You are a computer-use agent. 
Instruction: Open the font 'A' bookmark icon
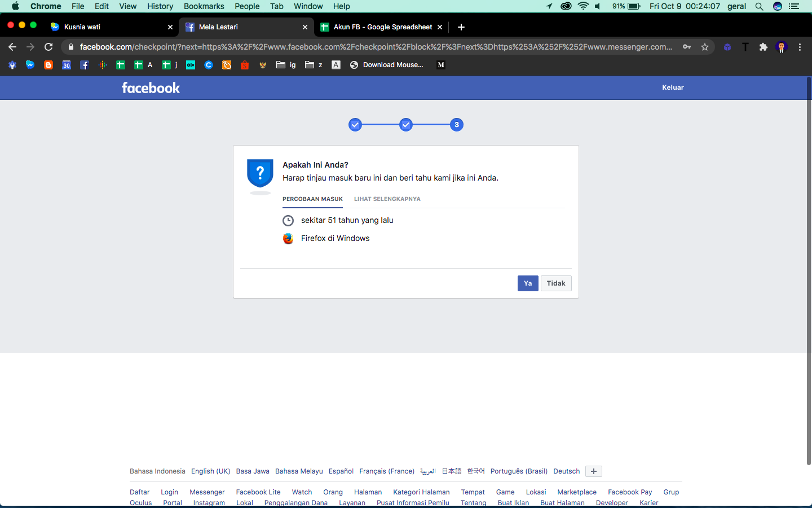(x=336, y=65)
